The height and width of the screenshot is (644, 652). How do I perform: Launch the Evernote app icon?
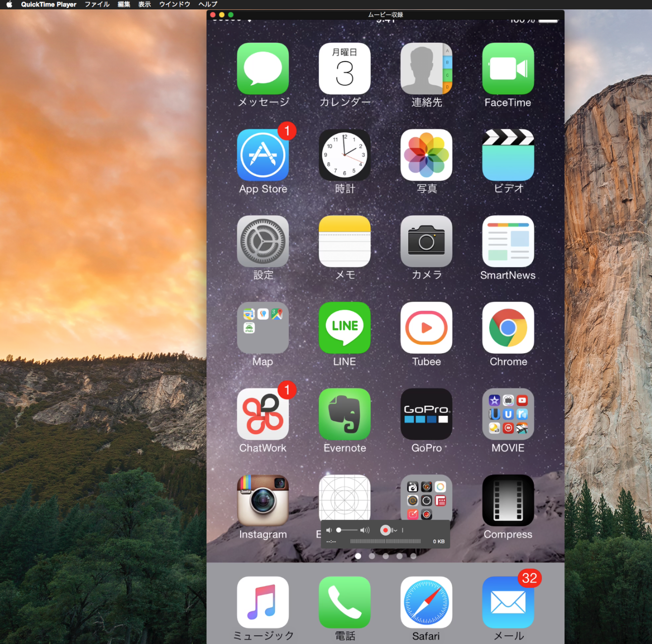coord(345,414)
